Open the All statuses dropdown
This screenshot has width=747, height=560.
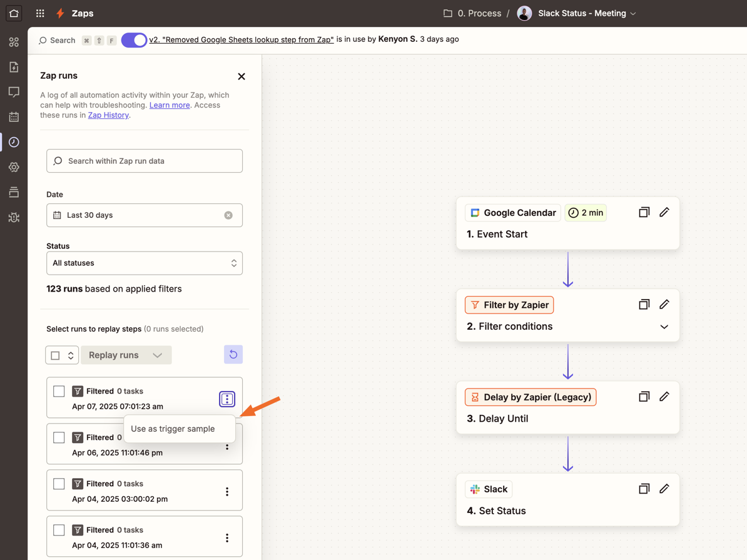pos(145,263)
